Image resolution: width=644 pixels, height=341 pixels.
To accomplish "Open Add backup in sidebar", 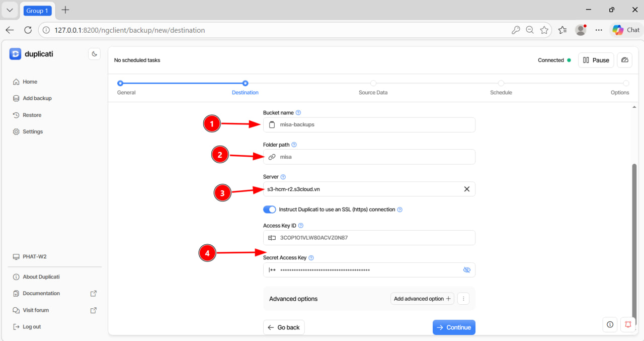I will [x=37, y=98].
